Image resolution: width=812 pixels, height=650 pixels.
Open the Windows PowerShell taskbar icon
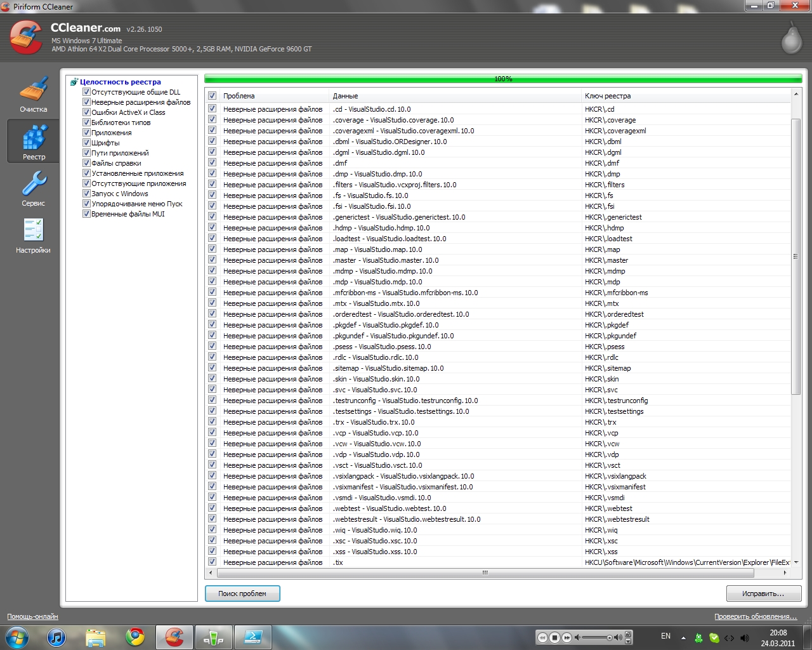[253, 637]
